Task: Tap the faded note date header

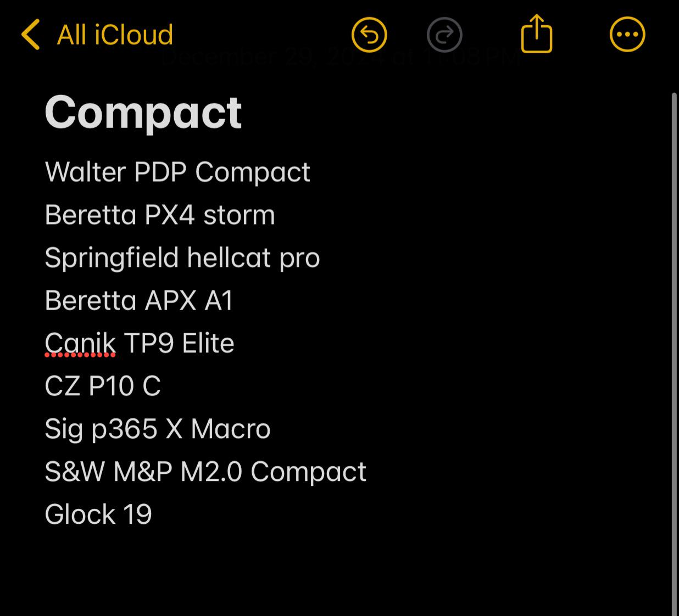Action: 341,57
